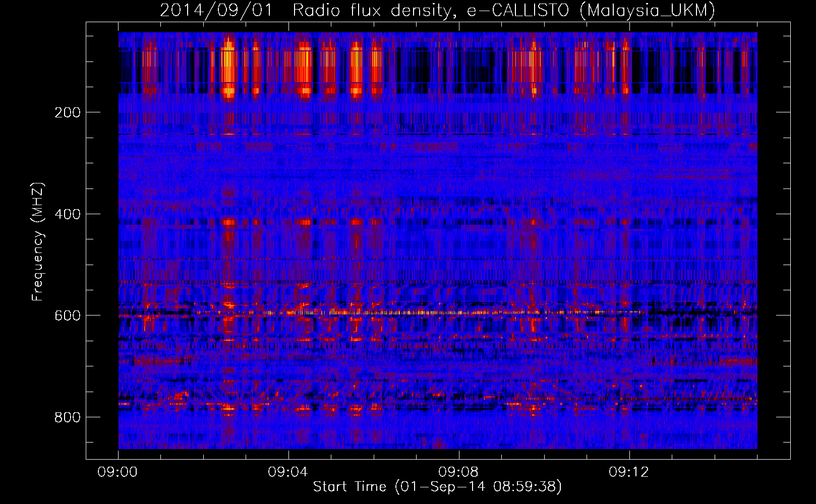Click the 09:12 time tick label
The height and width of the screenshot is (504, 816).
point(629,472)
